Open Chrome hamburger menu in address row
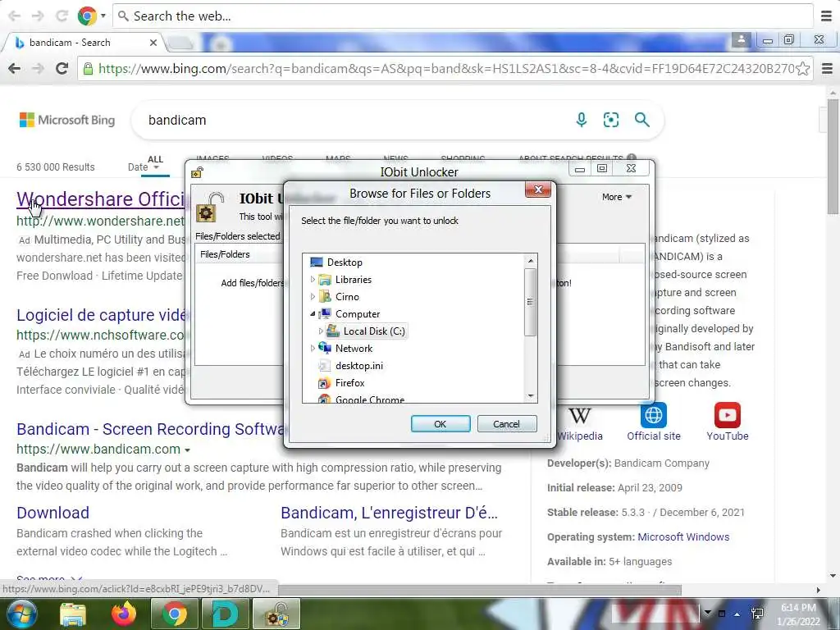The width and height of the screenshot is (840, 630). pyautogui.click(x=827, y=69)
